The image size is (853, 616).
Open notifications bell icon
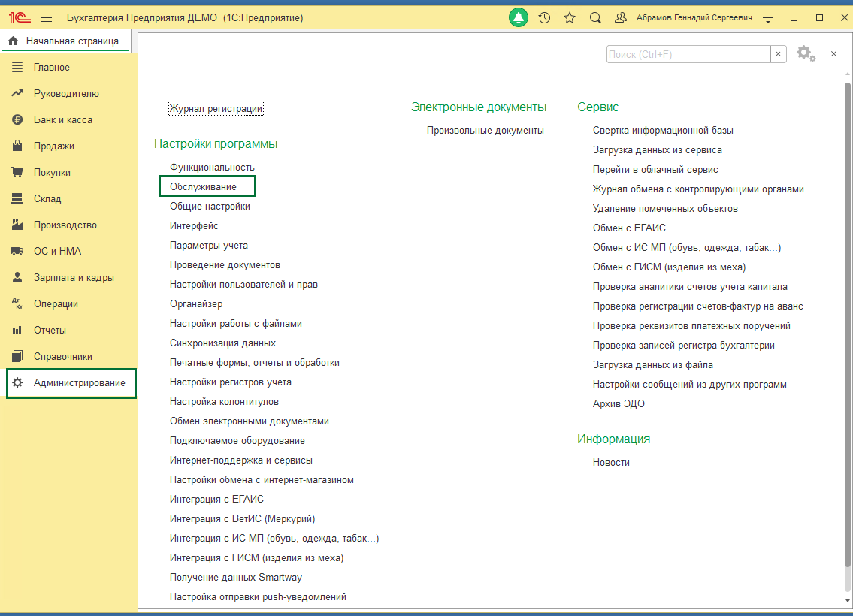point(519,17)
